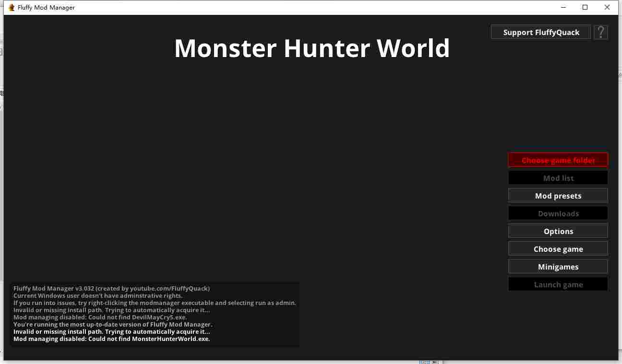The image size is (622, 364).
Task: Click the 'run as admin' advice log line
Action: point(155,303)
